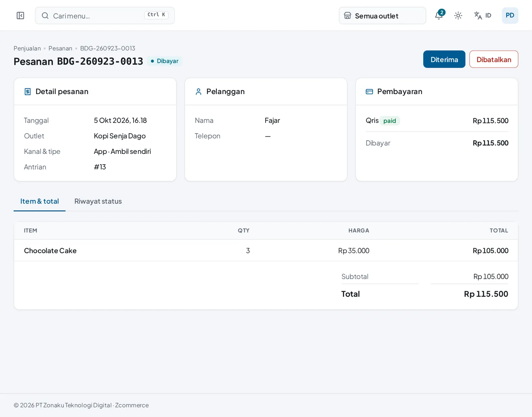The height and width of the screenshot is (417, 532).
Task: Click the QTY column header
Action: pos(244,231)
